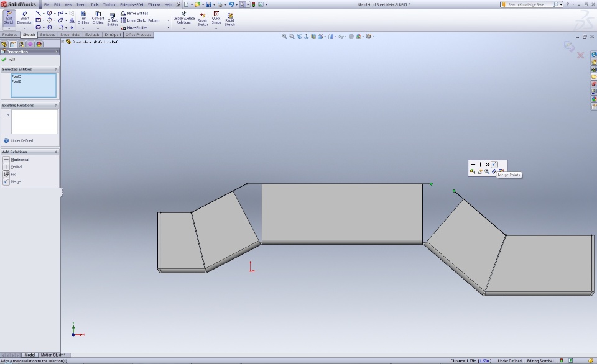Open the Quick Snaps dropdown arrow

point(216,28)
